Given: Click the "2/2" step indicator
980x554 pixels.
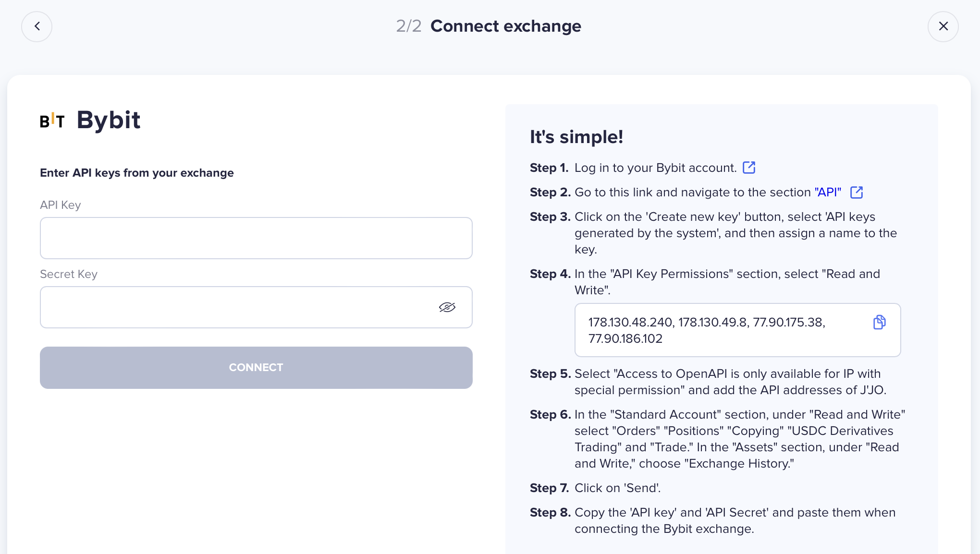Looking at the screenshot, I should click(408, 26).
